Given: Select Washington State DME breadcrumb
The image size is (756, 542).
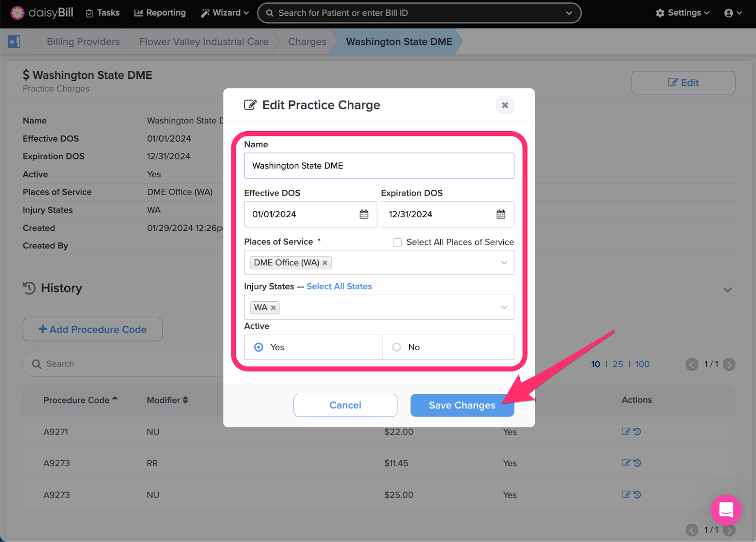Looking at the screenshot, I should click(x=399, y=42).
